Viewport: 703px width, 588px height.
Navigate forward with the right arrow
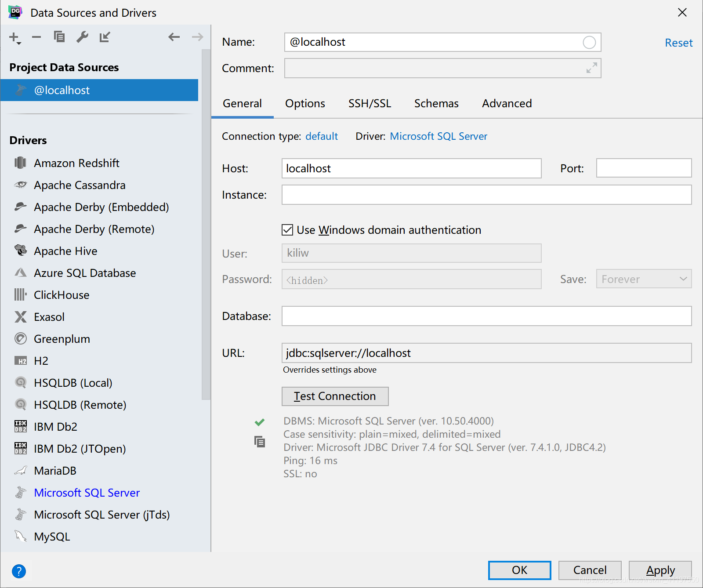point(197,37)
